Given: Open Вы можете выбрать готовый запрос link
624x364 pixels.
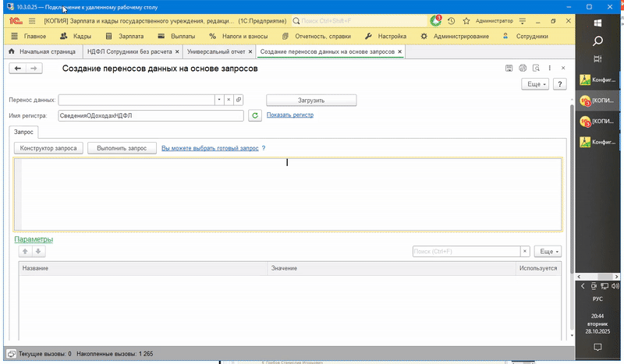Looking at the screenshot, I should click(210, 148).
